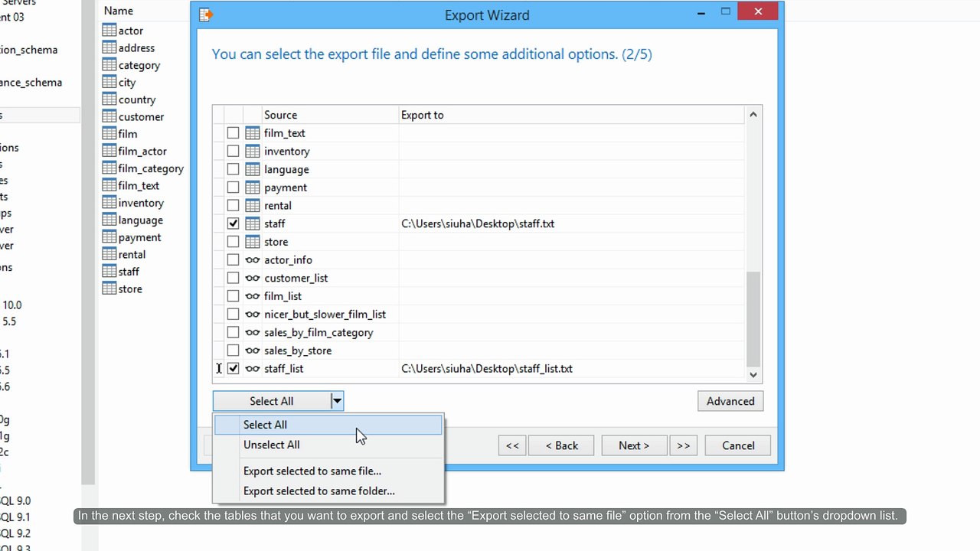Click the table icon beside inventory in wizard
Image resolution: width=980 pixels, height=551 pixels.
click(253, 152)
